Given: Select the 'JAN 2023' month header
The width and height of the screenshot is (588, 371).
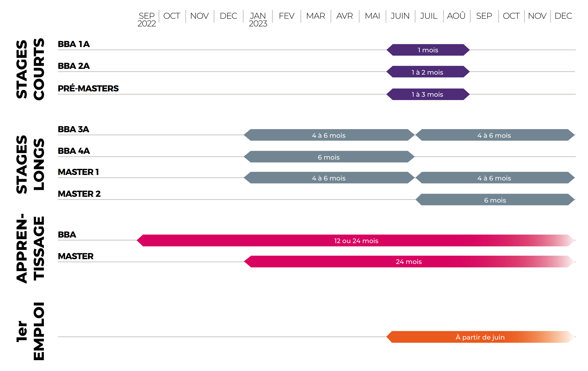Looking at the screenshot, I should pos(258,19).
